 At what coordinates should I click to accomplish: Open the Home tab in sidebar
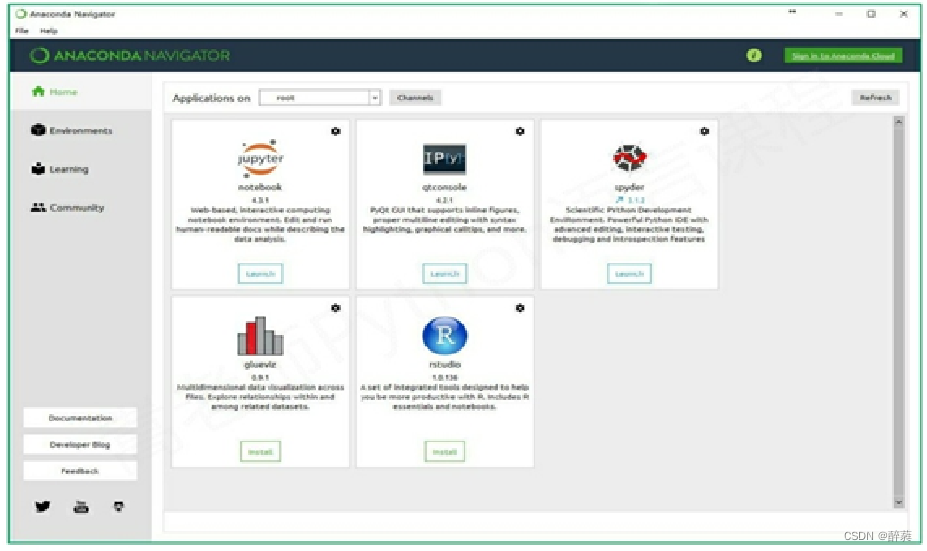pos(80,92)
